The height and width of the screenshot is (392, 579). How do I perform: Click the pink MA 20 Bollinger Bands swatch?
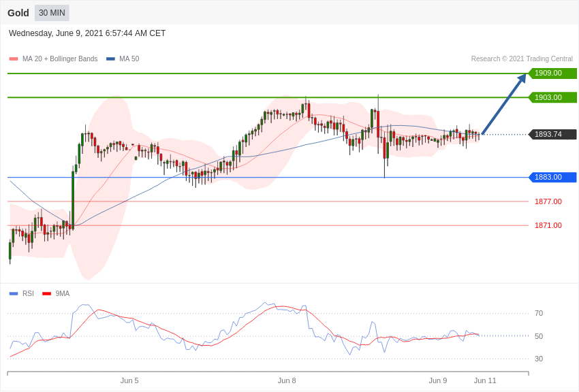(14, 59)
